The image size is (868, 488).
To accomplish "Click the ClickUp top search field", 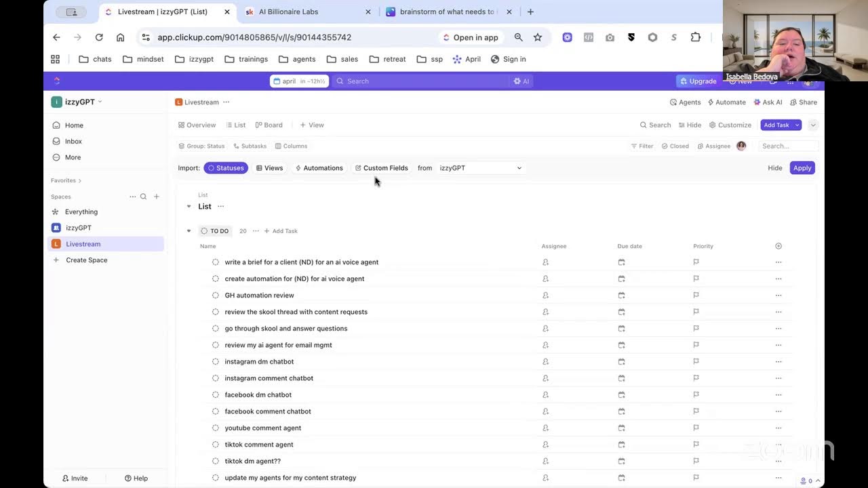I will pyautogui.click(x=420, y=81).
